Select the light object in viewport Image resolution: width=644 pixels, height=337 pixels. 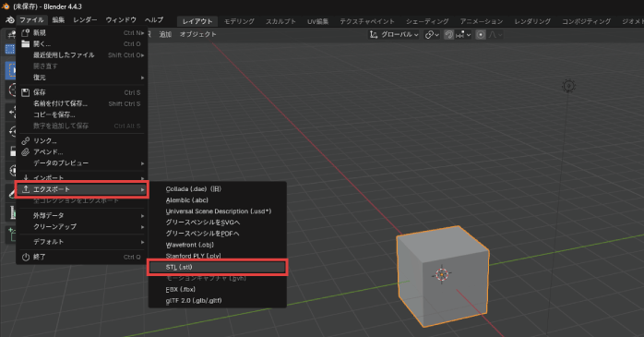click(569, 86)
